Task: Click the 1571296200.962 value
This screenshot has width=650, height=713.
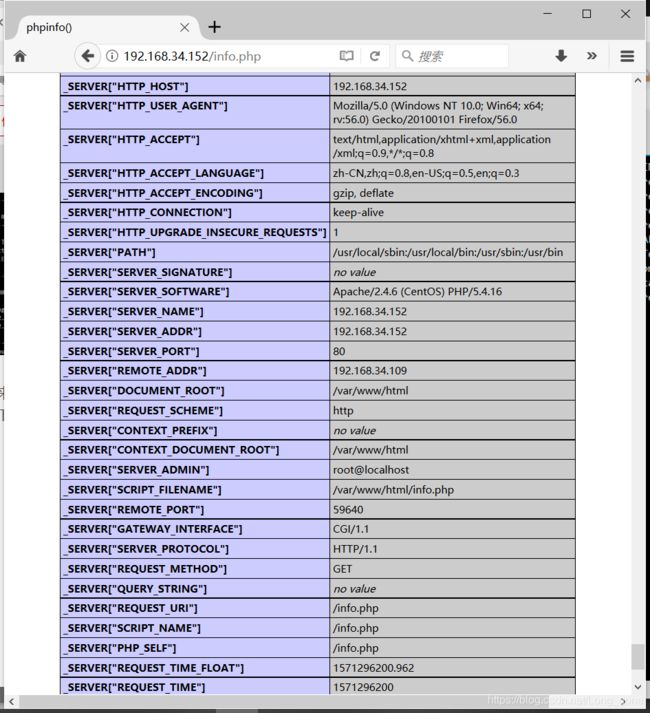Action: [x=453, y=668]
